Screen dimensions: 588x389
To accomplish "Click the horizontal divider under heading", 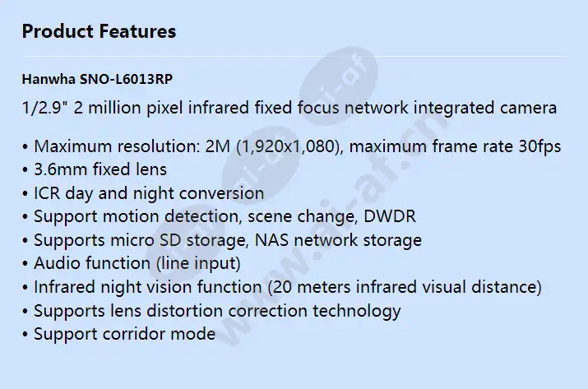I will click(294, 57).
